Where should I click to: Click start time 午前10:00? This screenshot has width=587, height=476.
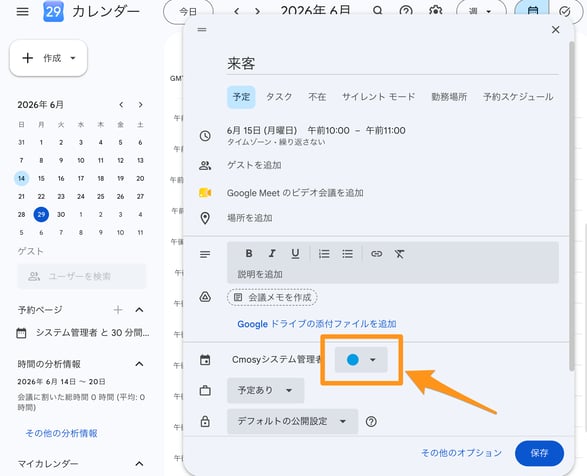(328, 130)
